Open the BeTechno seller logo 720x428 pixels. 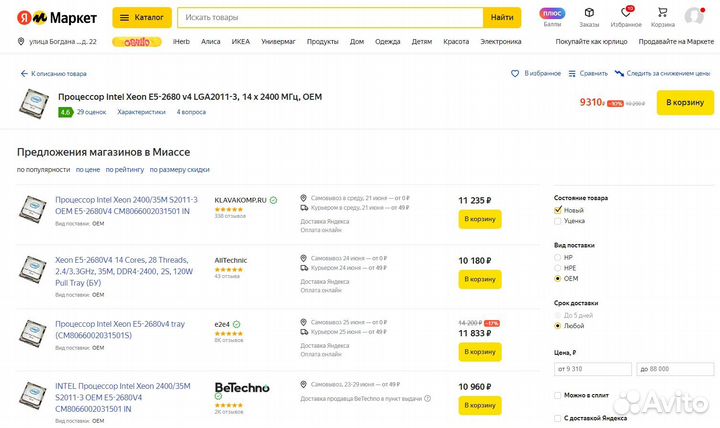tap(242, 388)
